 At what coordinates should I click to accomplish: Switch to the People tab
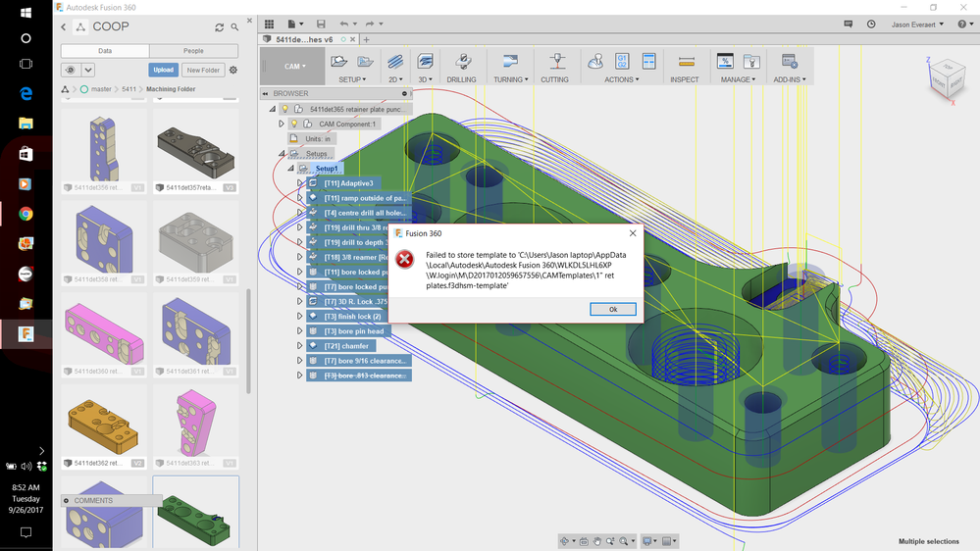click(x=193, y=51)
